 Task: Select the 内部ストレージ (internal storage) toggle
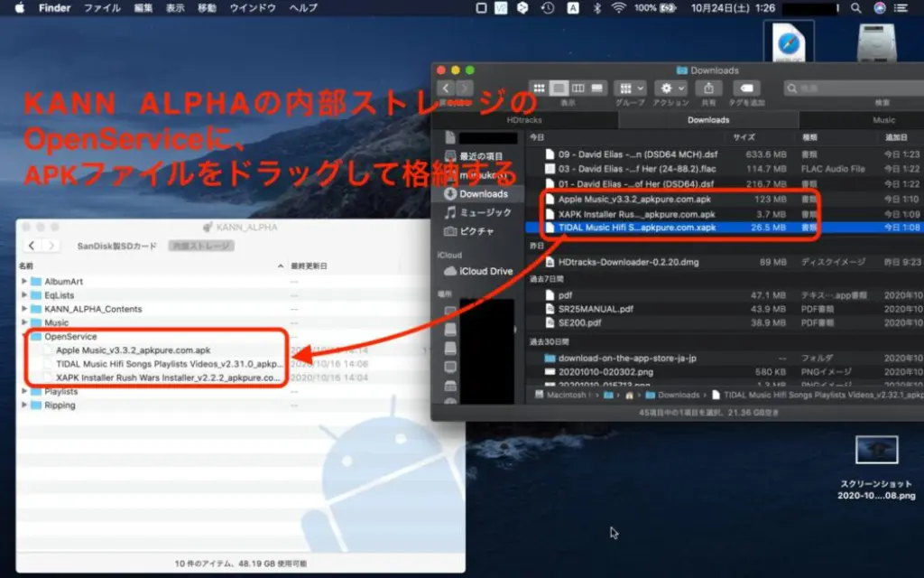(x=201, y=246)
